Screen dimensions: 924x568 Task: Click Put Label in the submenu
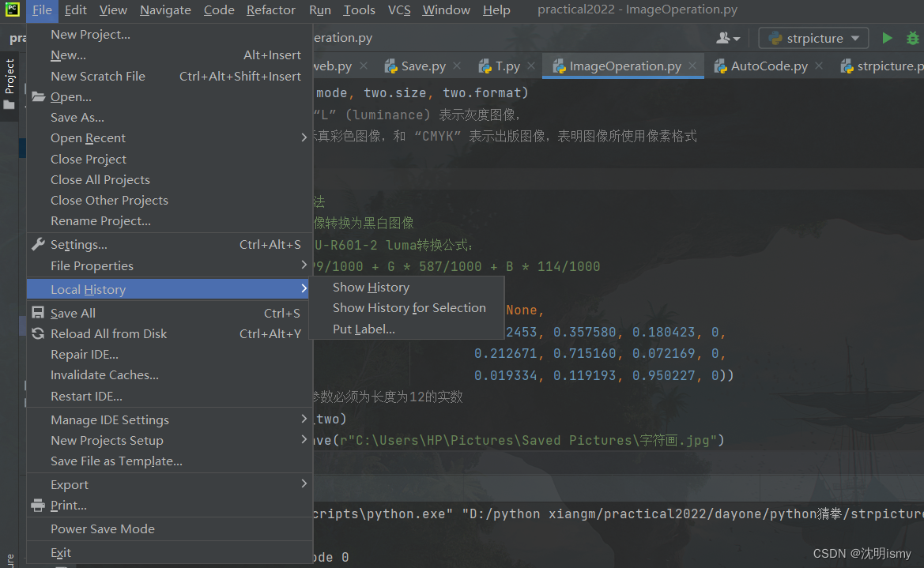tap(364, 329)
